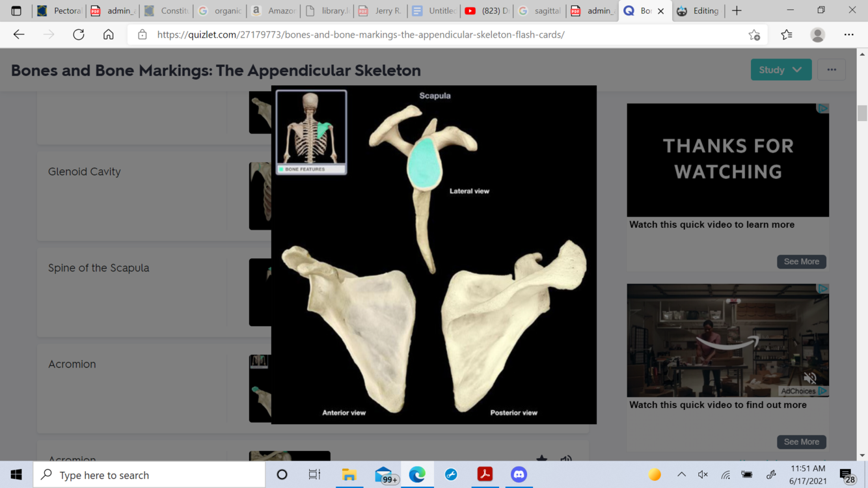Click the enlarged Scapula image
Viewport: 868px width, 488px height.
pos(434,254)
